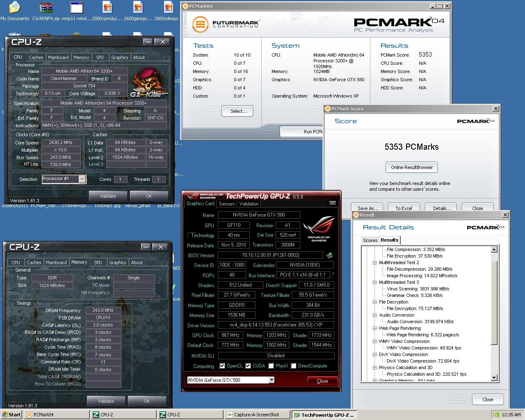
Task: Open SPD tab in lower CPU-Z window
Action: [x=98, y=262]
